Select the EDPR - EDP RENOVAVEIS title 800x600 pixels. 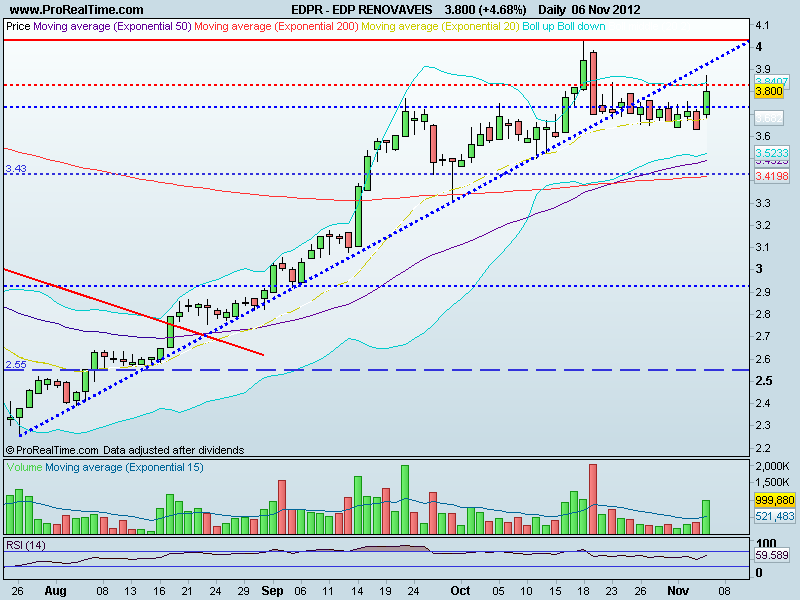[x=362, y=10]
